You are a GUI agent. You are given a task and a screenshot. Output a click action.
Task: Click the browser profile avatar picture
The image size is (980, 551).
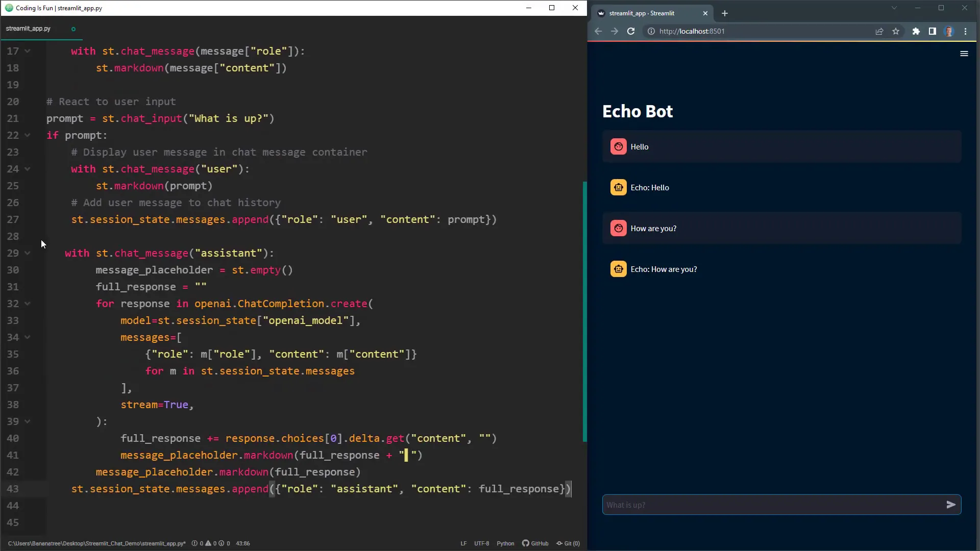click(950, 31)
